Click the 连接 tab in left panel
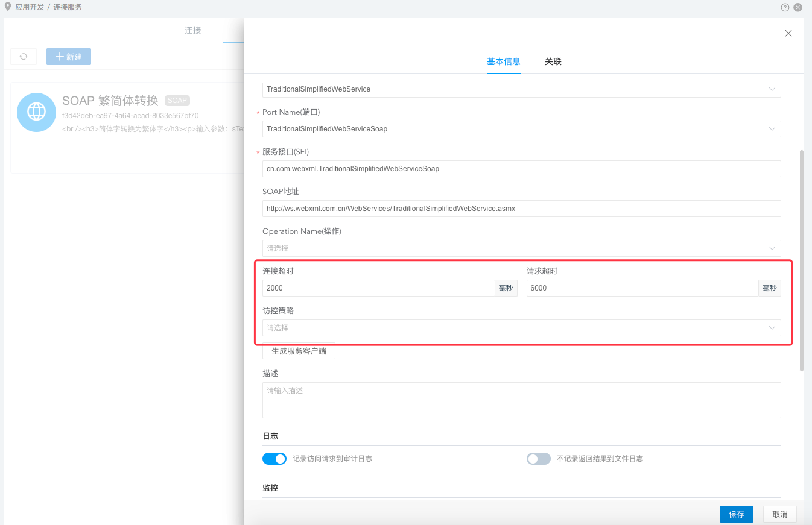Image resolution: width=812 pixels, height=525 pixels. [x=192, y=30]
